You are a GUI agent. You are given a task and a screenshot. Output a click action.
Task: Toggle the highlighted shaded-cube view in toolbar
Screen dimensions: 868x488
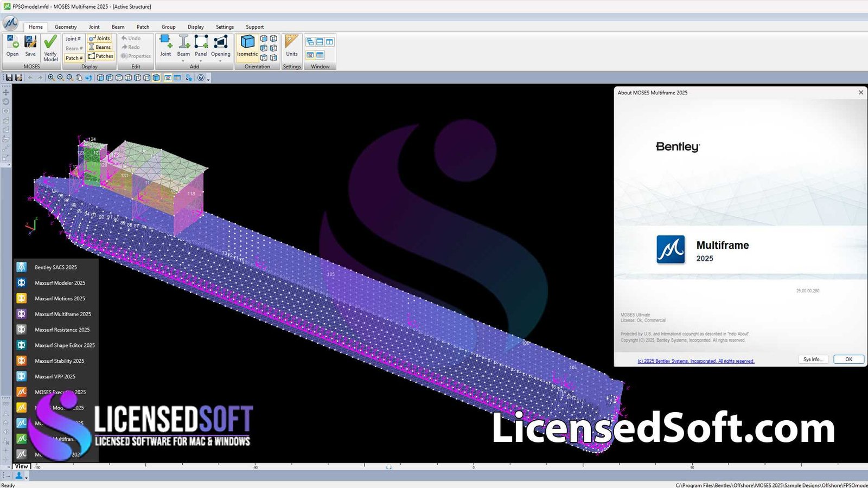[x=156, y=78]
